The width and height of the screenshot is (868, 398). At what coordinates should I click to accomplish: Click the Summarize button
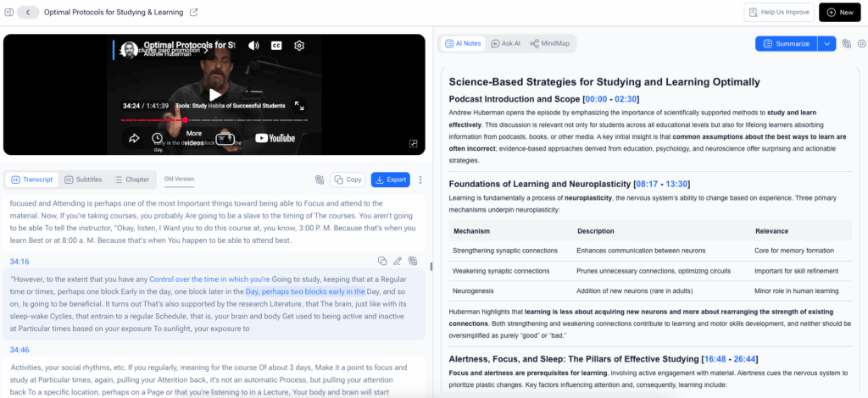point(786,44)
